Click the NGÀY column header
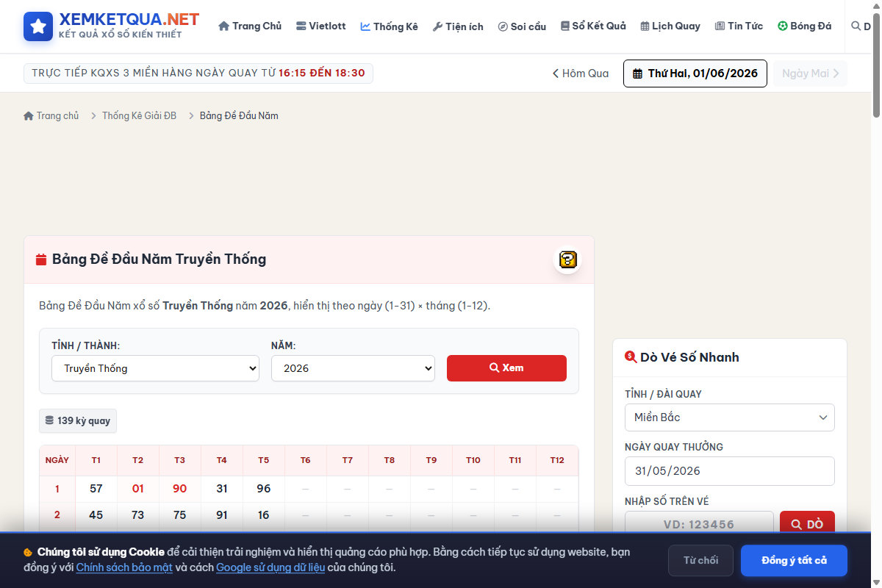The height and width of the screenshot is (588, 882). point(57,460)
